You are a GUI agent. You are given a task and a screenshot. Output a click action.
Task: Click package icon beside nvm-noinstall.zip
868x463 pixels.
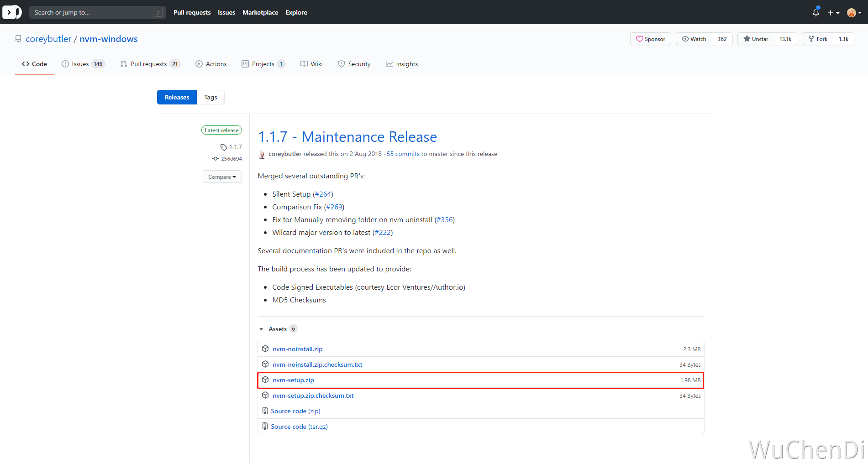(265, 349)
